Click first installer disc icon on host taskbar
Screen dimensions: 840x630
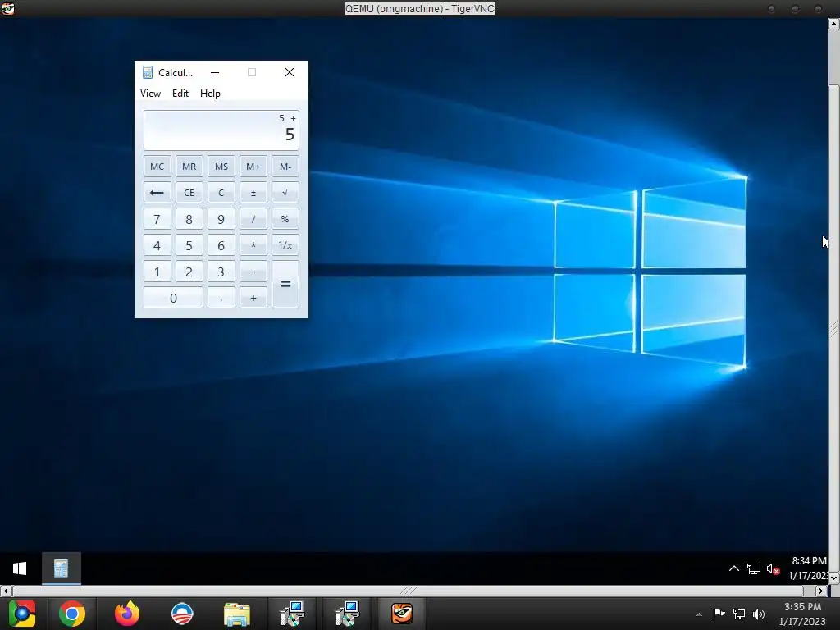tap(292, 614)
